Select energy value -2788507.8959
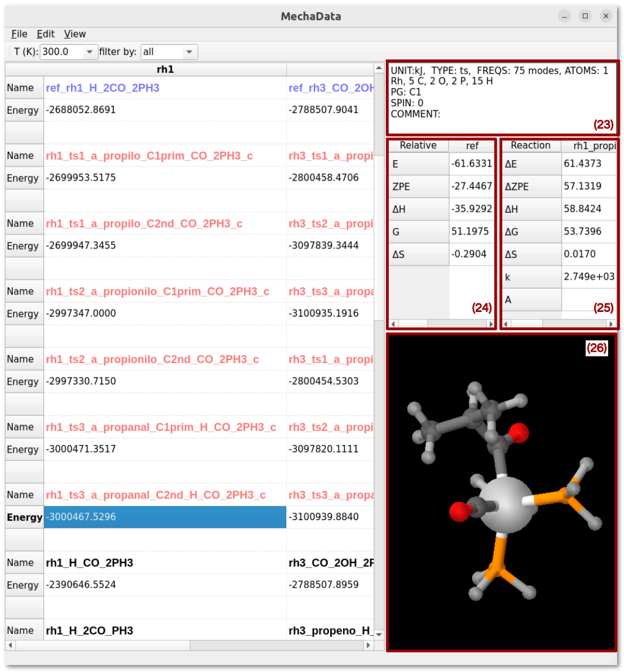Image resolution: width=624 pixels, height=672 pixels. 330,585
